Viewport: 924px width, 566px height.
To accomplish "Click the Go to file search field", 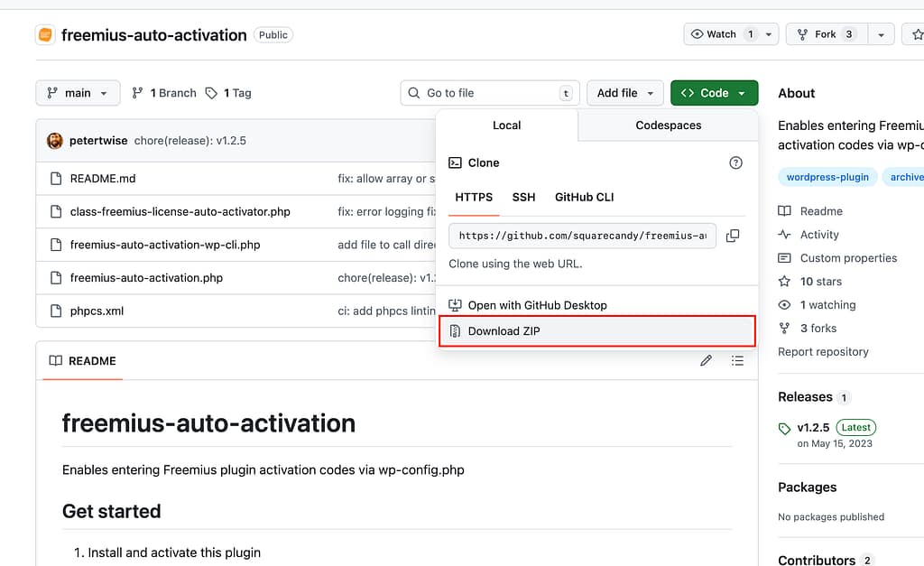I will (x=490, y=93).
